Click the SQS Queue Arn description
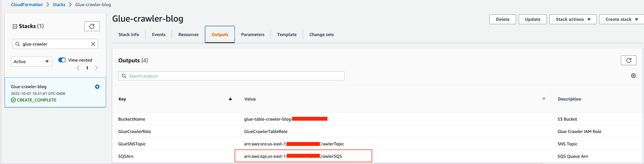 pos(573,156)
